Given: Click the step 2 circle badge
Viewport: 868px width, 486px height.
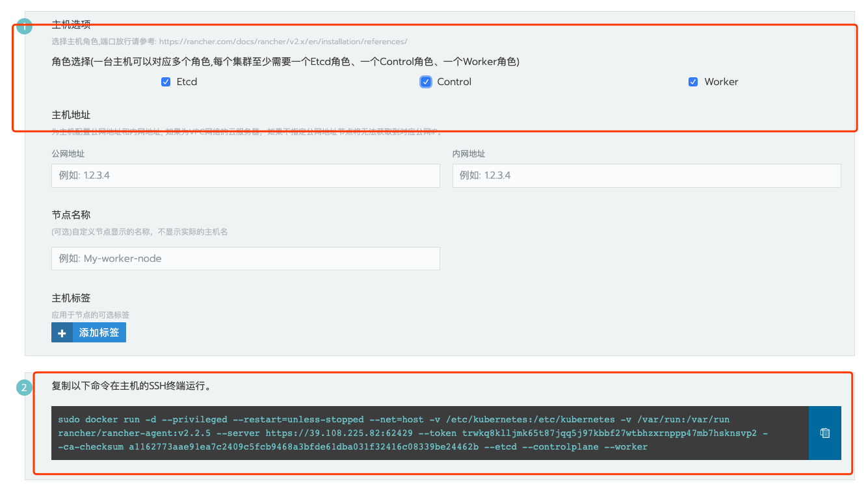Looking at the screenshot, I should coord(24,388).
